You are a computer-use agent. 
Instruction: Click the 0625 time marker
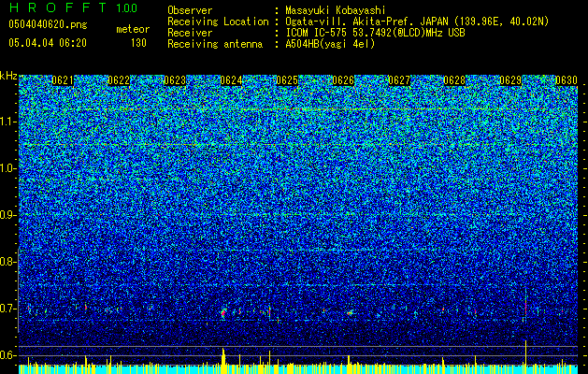tap(287, 80)
